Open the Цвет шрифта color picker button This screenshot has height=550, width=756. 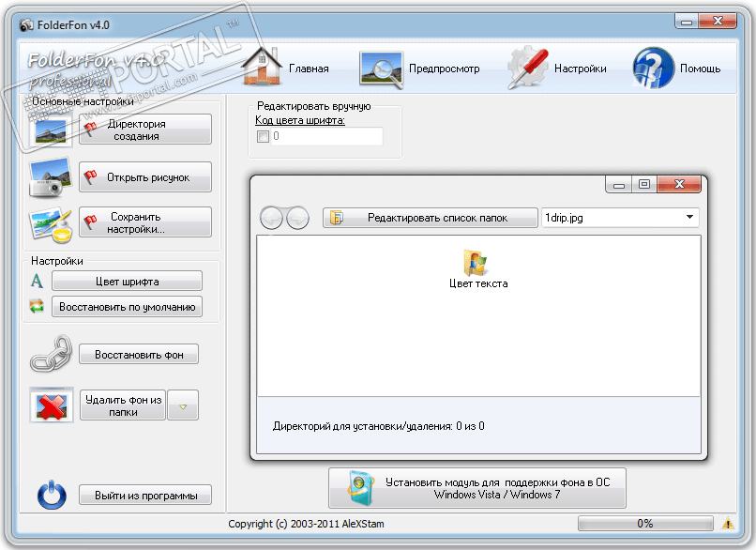[x=127, y=282]
